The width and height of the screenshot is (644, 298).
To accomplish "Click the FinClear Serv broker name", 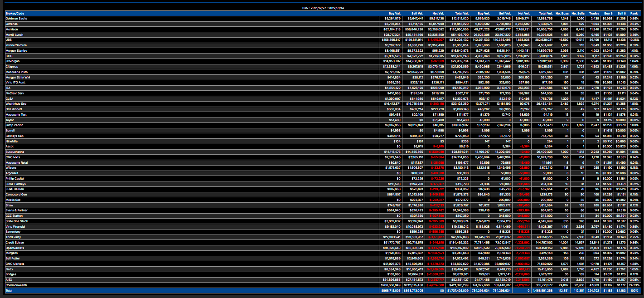I will 15,93.
